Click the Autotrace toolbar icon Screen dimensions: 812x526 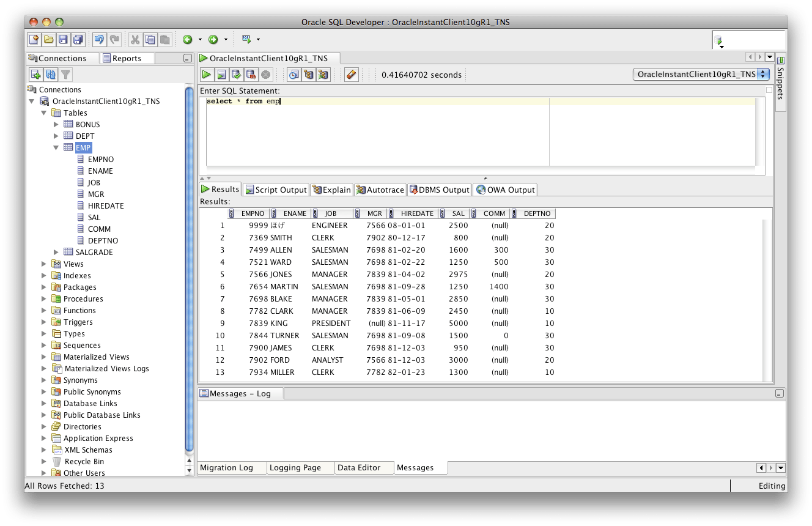[x=323, y=75]
